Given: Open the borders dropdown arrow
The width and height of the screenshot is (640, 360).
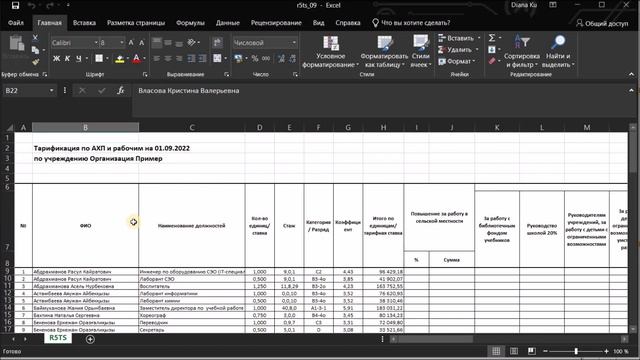Looking at the screenshot, I should pyautogui.click(x=107, y=58).
